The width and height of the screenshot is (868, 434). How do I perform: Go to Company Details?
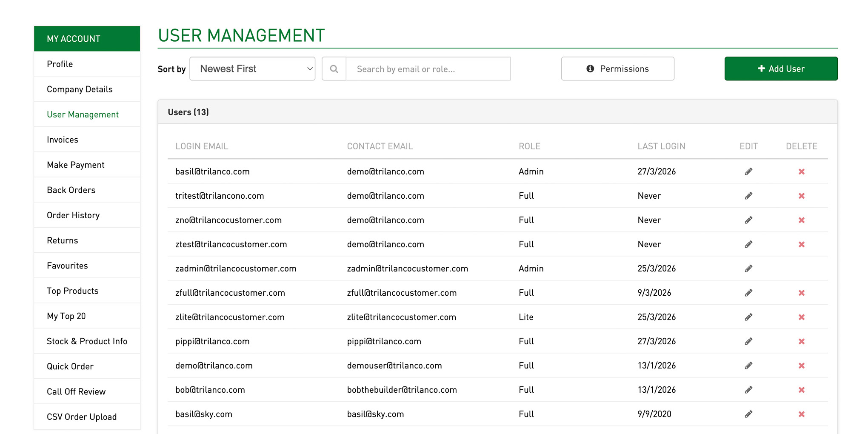pos(79,89)
